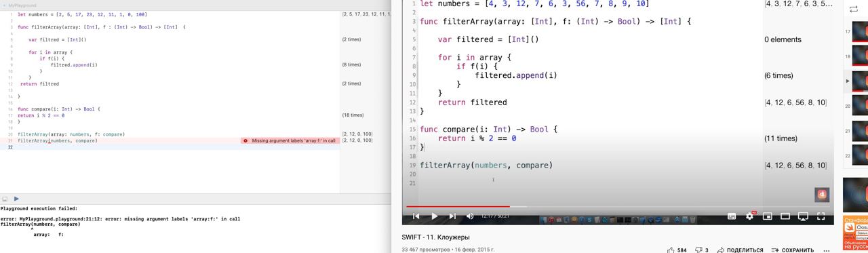Click 'Playground execution failed:' console text
This screenshot has height=253, width=868.
tap(39, 209)
